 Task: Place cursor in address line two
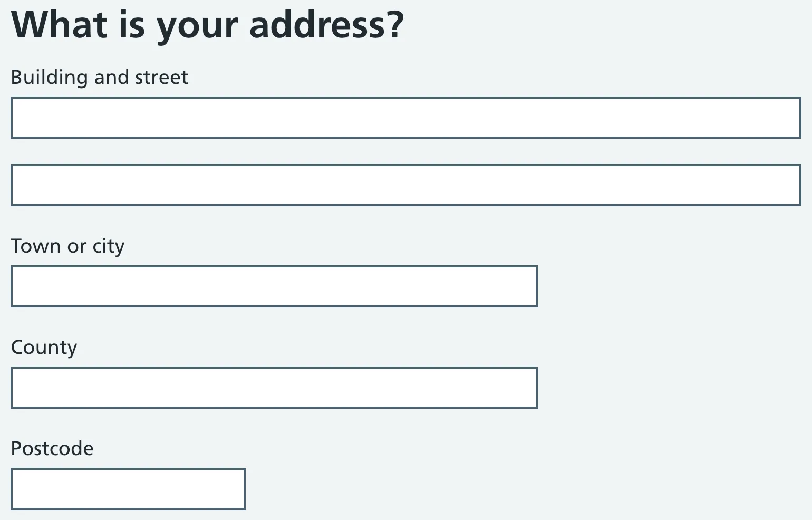[405, 185]
